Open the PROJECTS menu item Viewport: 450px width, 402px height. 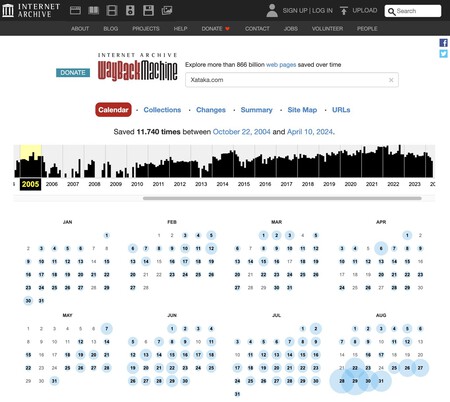146,29
